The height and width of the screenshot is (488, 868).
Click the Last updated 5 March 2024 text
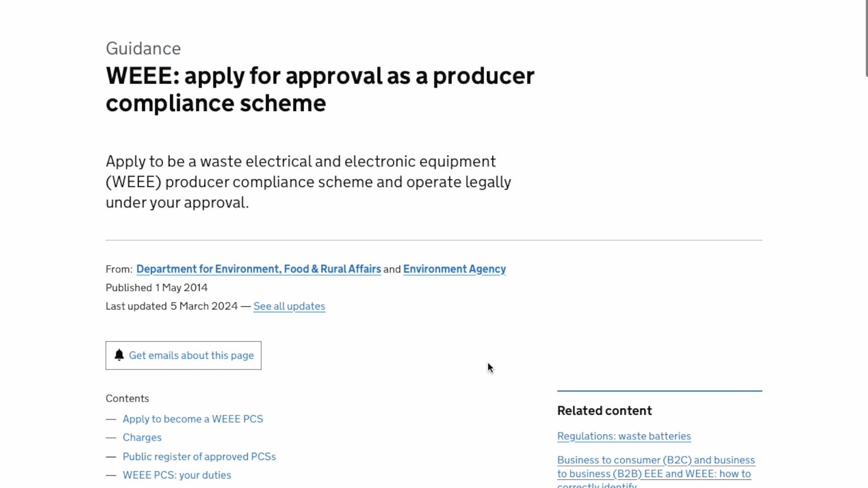pyautogui.click(x=172, y=306)
